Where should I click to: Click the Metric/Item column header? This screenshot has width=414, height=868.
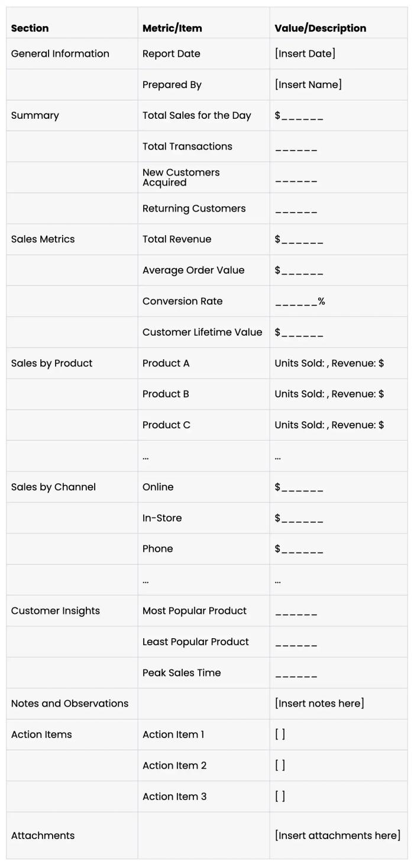(172, 28)
